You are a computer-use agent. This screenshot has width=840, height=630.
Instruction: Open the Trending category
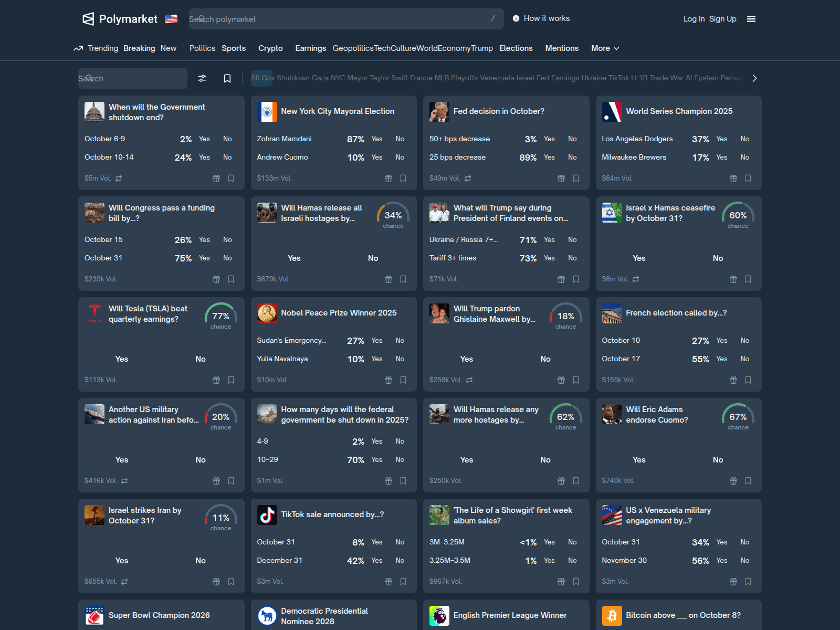point(97,48)
